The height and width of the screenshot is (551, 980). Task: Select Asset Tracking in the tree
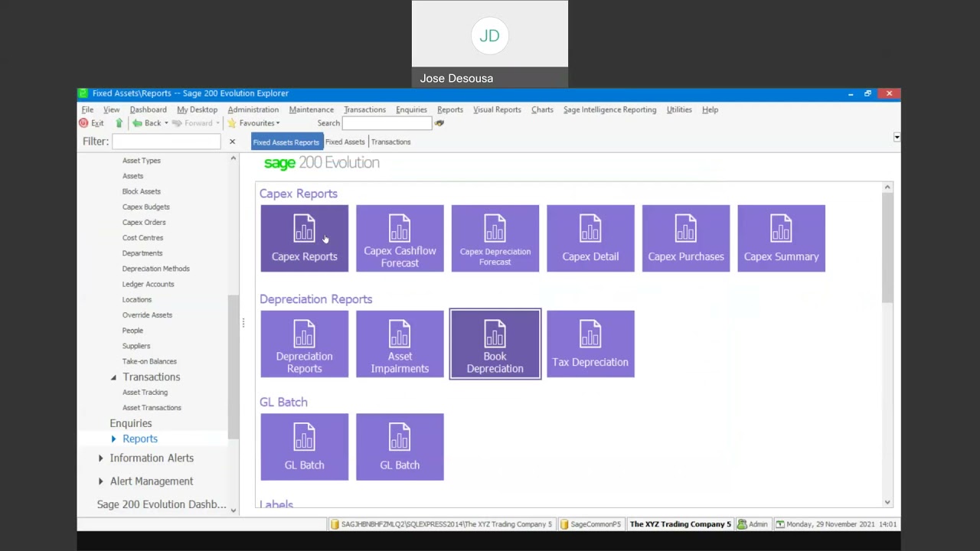pyautogui.click(x=145, y=393)
